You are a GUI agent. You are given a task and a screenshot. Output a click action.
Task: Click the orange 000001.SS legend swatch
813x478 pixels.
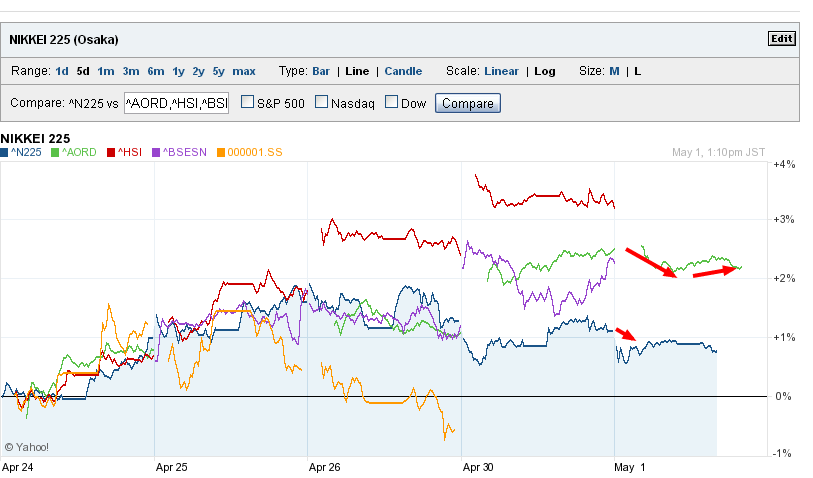[x=221, y=152]
